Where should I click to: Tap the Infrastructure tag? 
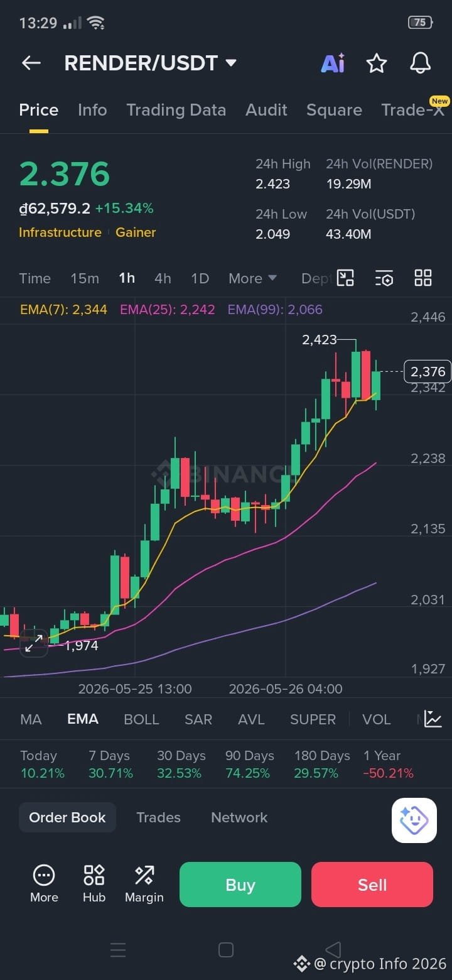click(60, 232)
